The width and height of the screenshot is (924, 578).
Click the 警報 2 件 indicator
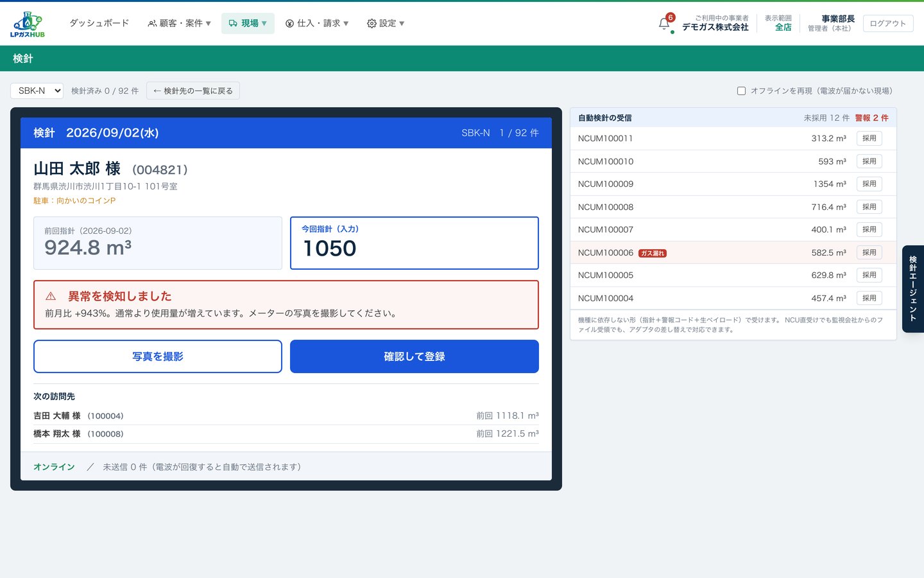tap(871, 118)
